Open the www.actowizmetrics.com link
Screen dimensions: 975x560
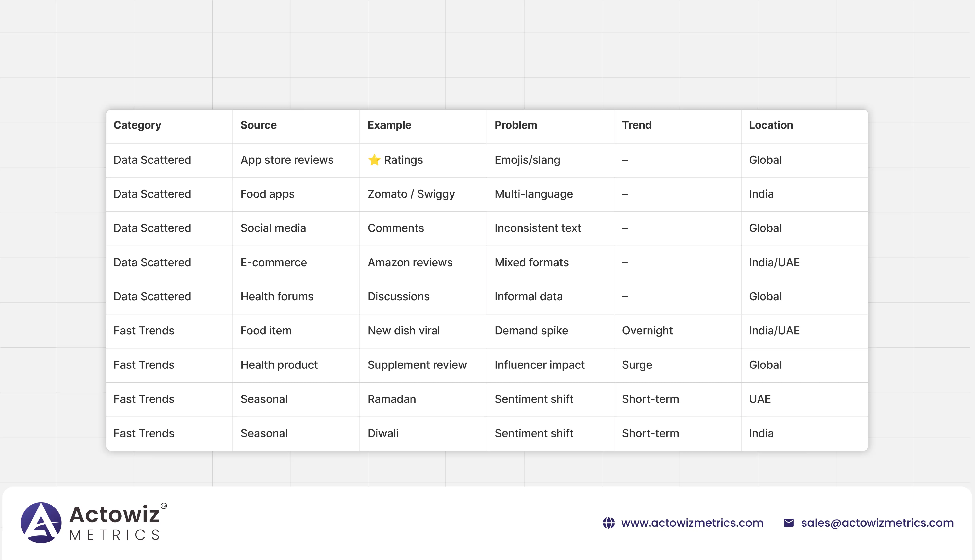click(692, 523)
